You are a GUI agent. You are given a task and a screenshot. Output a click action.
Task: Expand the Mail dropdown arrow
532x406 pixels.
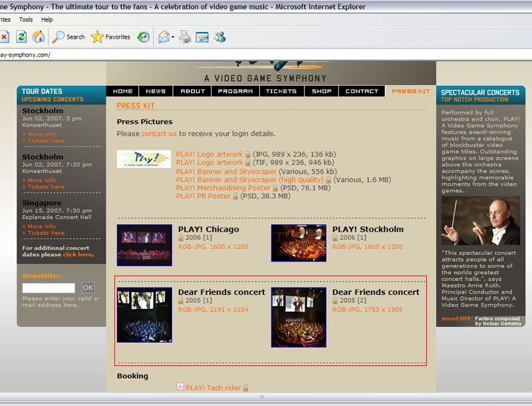coord(173,37)
